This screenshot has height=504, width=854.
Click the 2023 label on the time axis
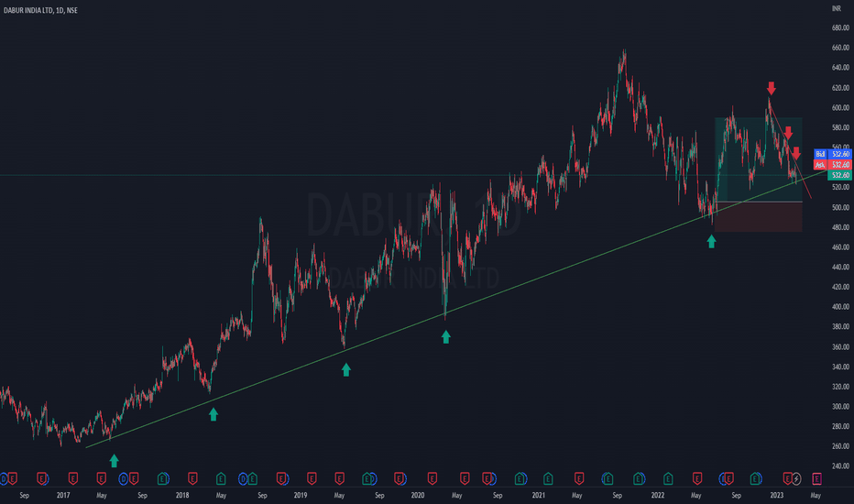pyautogui.click(x=777, y=495)
